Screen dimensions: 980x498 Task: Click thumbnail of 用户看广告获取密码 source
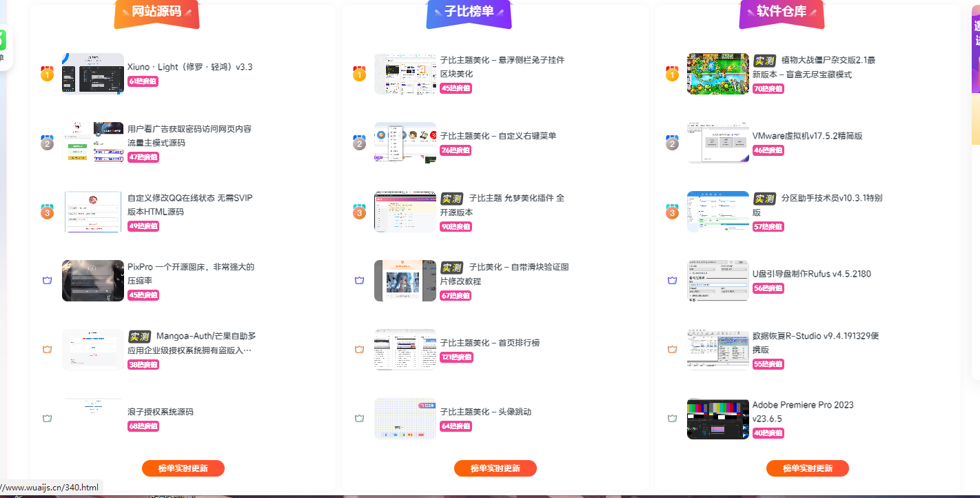[x=92, y=143]
